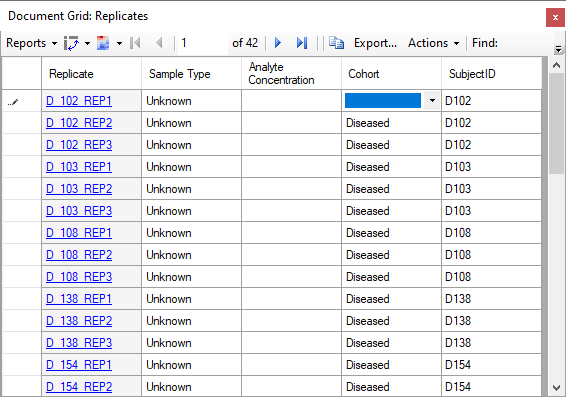Screen dimensions: 566x397
Task: Click the pivot/transform view icon in toolbar
Action: pyautogui.click(x=71, y=43)
